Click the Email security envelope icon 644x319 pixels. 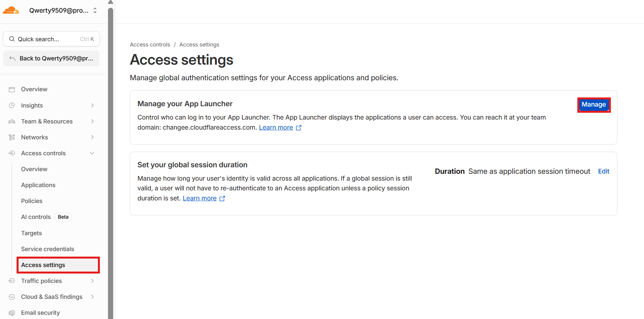[12, 313]
